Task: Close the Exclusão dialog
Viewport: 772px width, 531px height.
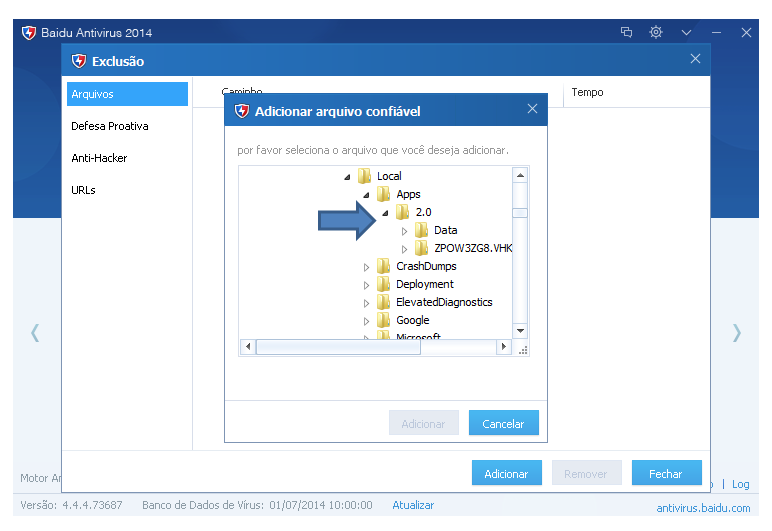Action: click(695, 59)
